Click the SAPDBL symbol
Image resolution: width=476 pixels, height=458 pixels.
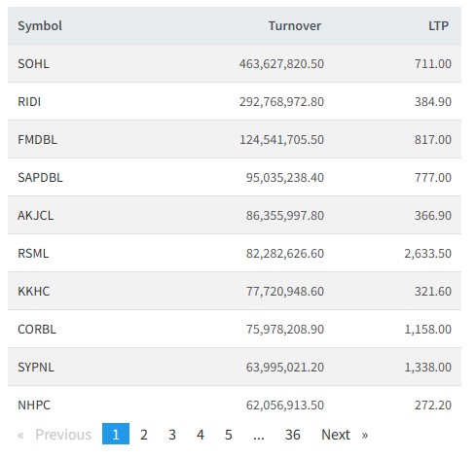(40, 178)
